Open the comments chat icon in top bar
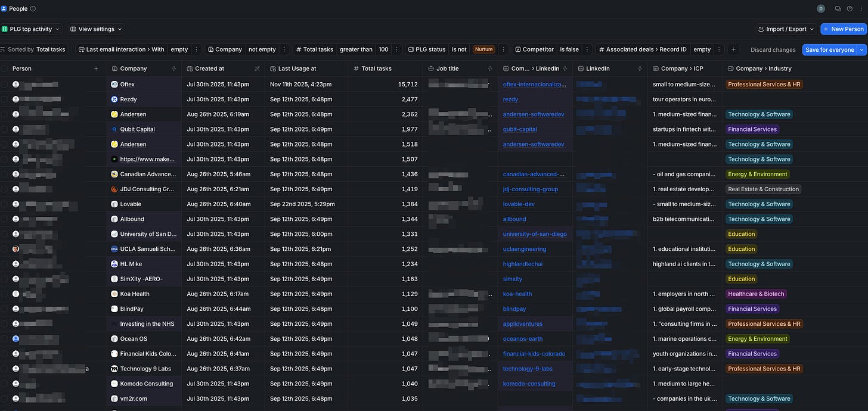The width and height of the screenshot is (868, 411). pos(838,9)
